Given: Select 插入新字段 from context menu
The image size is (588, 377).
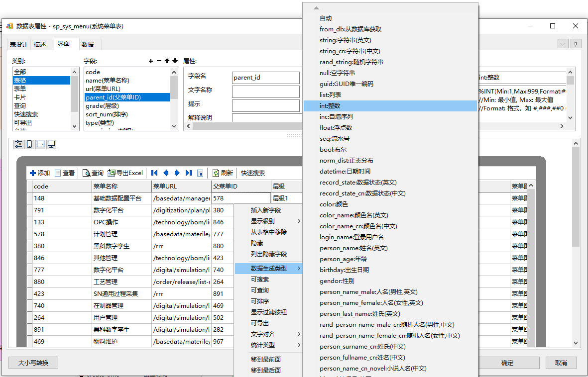Looking at the screenshot, I should point(268,210).
